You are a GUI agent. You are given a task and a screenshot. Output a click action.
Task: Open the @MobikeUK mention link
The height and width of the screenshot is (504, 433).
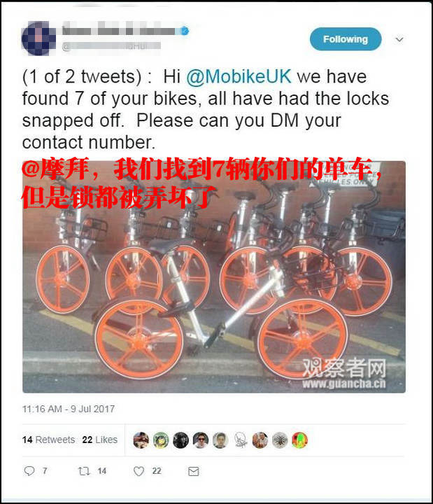[x=239, y=77]
